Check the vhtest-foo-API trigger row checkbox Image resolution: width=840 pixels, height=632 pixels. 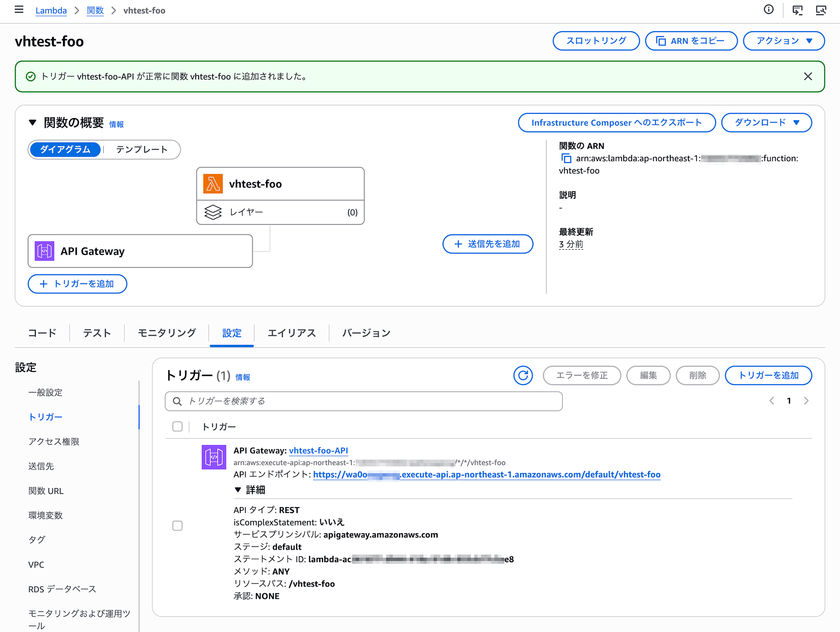[x=177, y=526]
